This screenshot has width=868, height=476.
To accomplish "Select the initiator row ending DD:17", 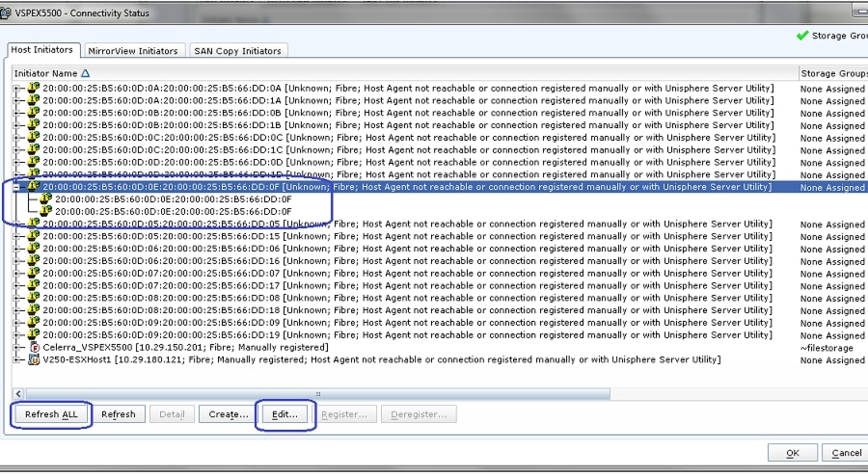I will tap(409, 285).
